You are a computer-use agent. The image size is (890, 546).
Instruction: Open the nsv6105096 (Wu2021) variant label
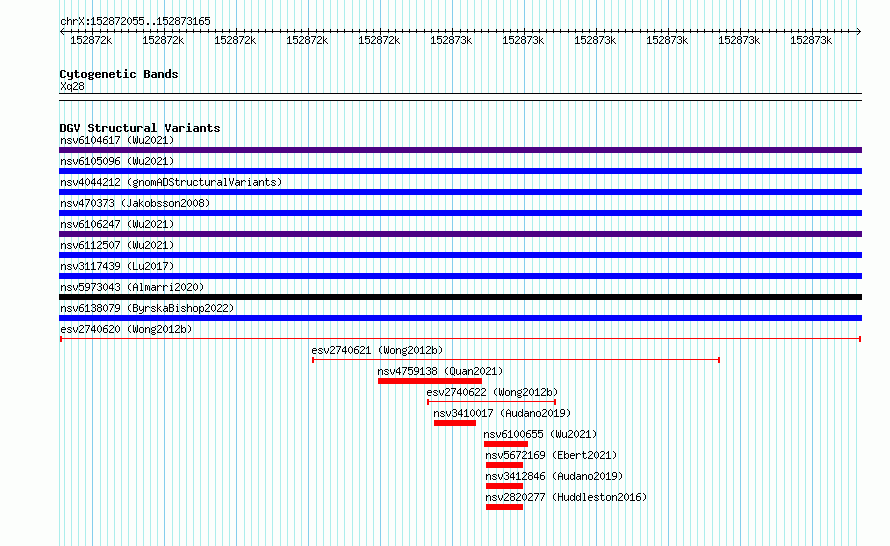pyautogui.click(x=117, y=161)
